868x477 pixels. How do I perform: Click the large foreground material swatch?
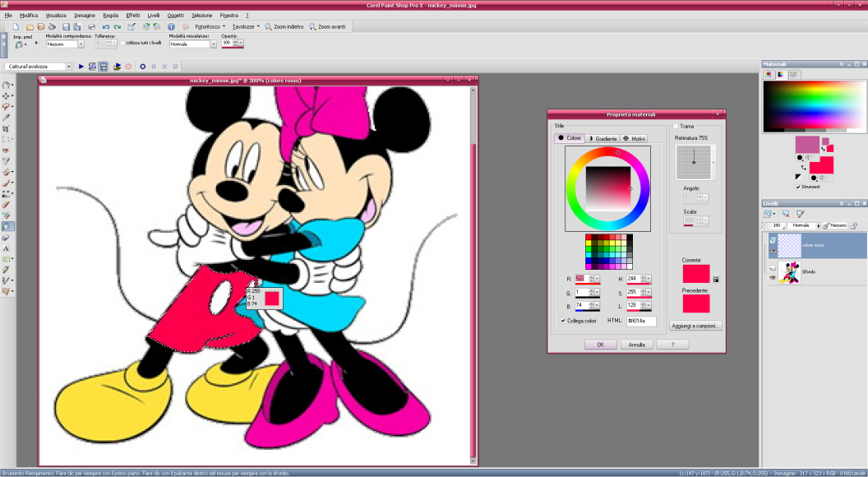(807, 145)
